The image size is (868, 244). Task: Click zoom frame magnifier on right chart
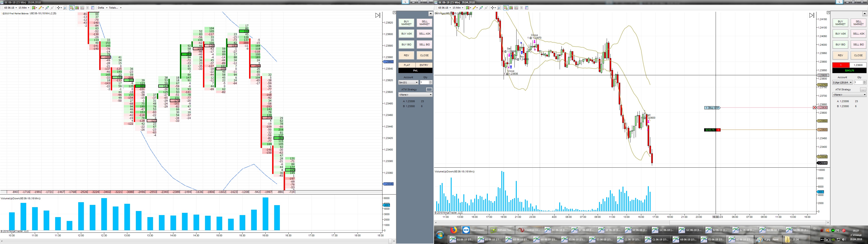499,7
